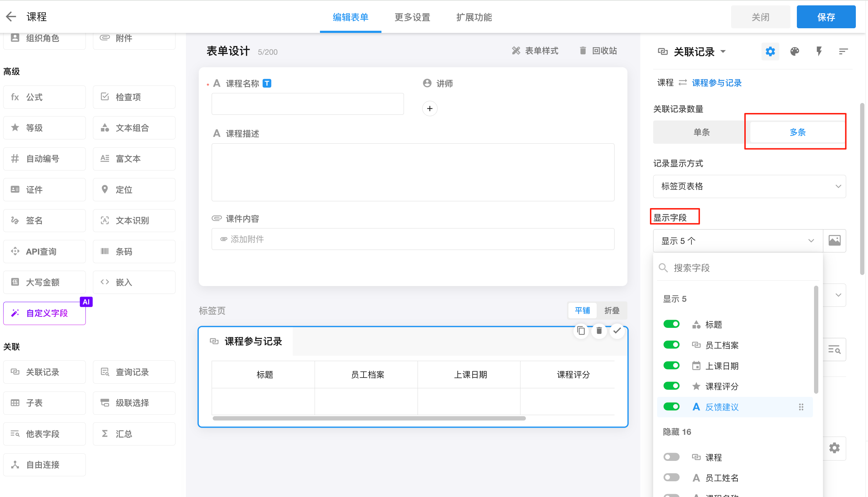The image size is (868, 497).
Task: Add the 文本组合 field widget
Action: tap(134, 128)
